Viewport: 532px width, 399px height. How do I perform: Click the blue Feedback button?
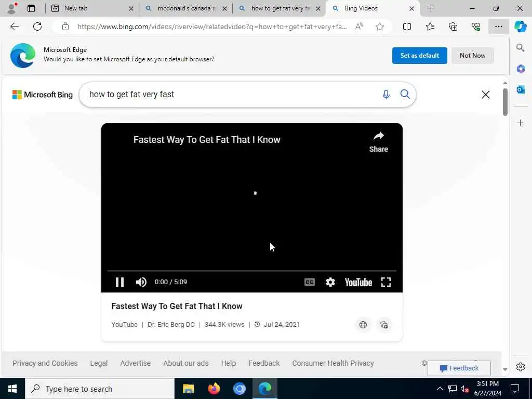click(459, 368)
